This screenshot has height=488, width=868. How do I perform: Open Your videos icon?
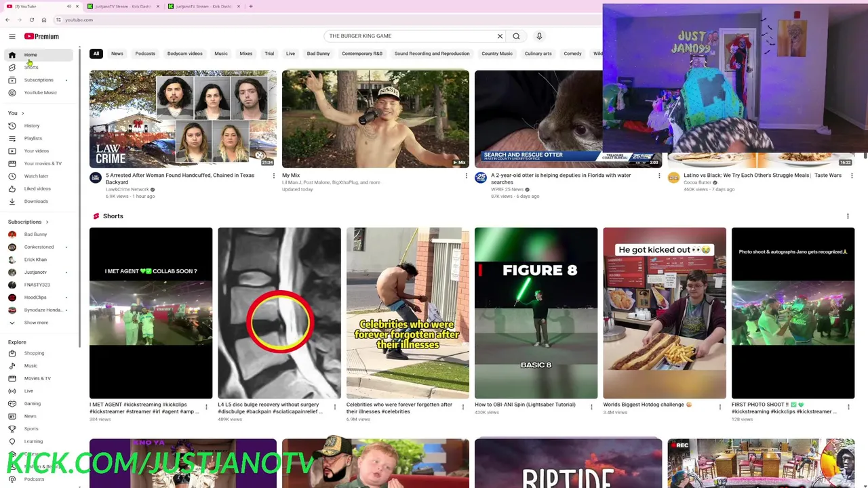point(12,150)
